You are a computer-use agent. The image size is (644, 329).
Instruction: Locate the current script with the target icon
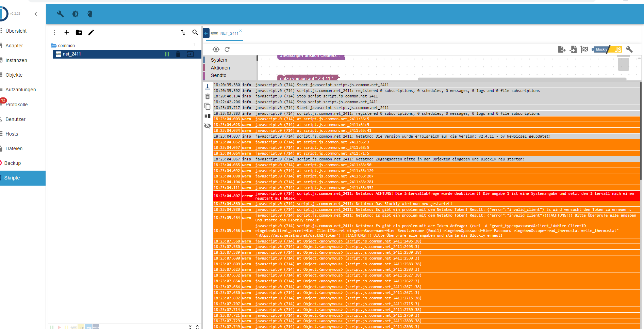pyautogui.click(x=216, y=49)
